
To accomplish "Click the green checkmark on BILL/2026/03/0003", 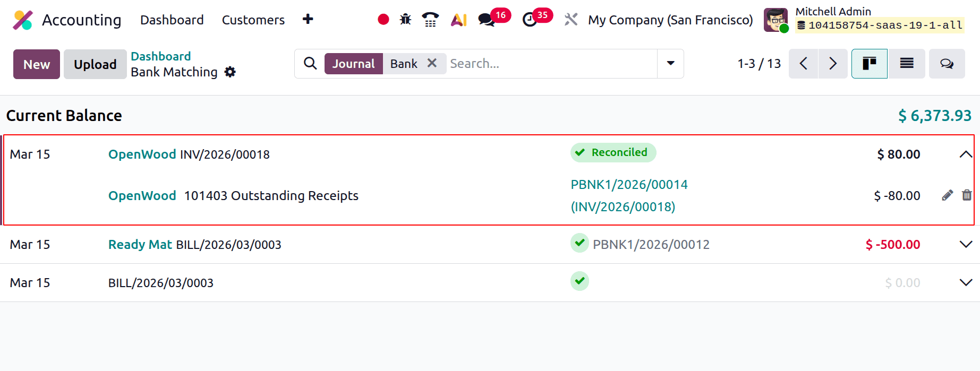I will [580, 281].
